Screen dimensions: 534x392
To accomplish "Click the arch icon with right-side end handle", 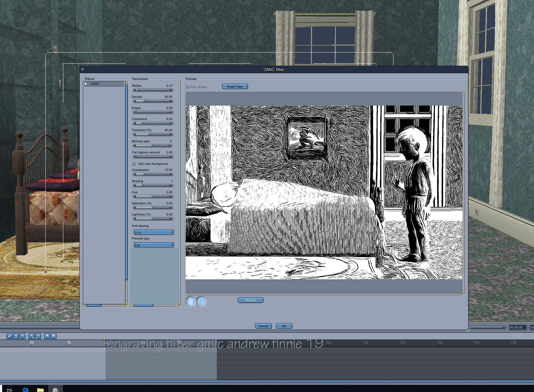I will click(32, 336).
